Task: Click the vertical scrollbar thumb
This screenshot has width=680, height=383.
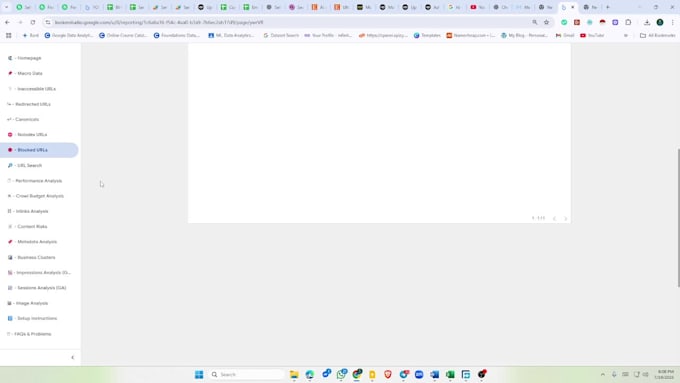Action: [678, 217]
